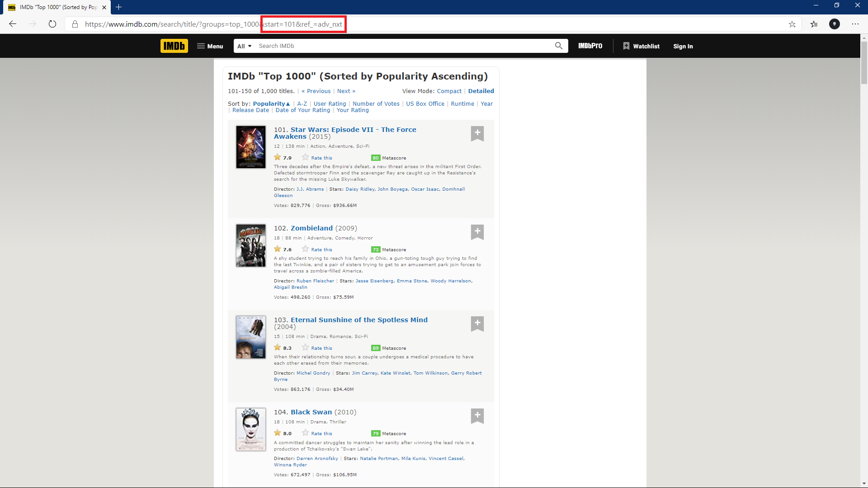Image resolution: width=868 pixels, height=488 pixels.
Task: Switch to Compact view mode
Action: [x=449, y=91]
